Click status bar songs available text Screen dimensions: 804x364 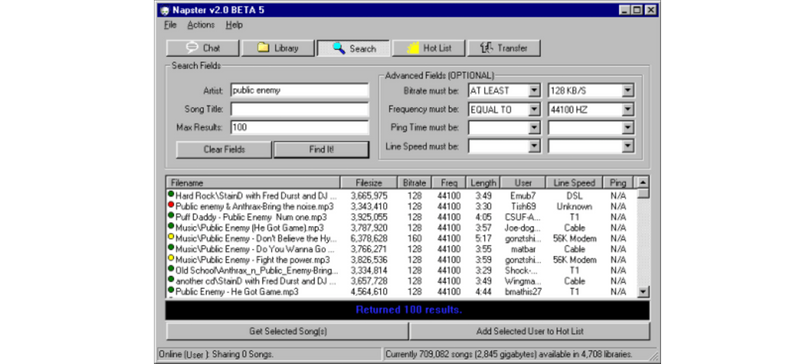508,354
